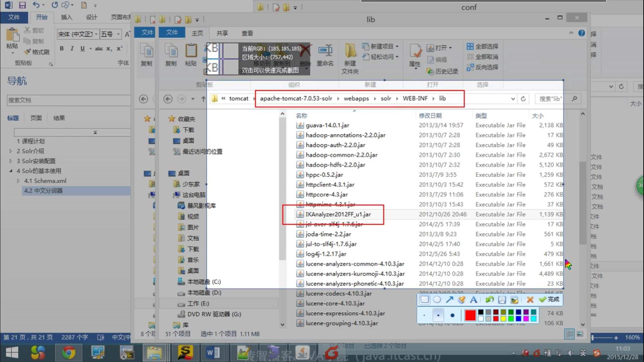Viewport: 644px width, 362px height.
Task: Open the blue 文件 tab in lib window
Action: pos(172,32)
